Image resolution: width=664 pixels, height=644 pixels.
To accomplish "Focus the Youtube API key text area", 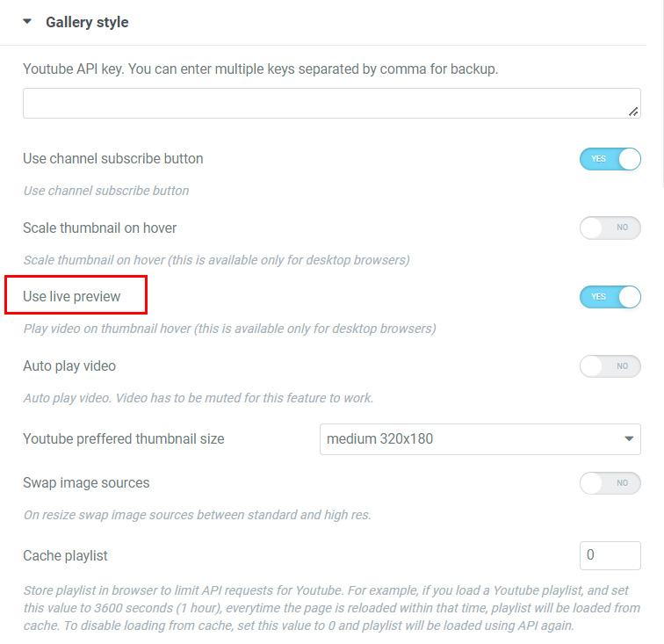I will (x=325, y=103).
